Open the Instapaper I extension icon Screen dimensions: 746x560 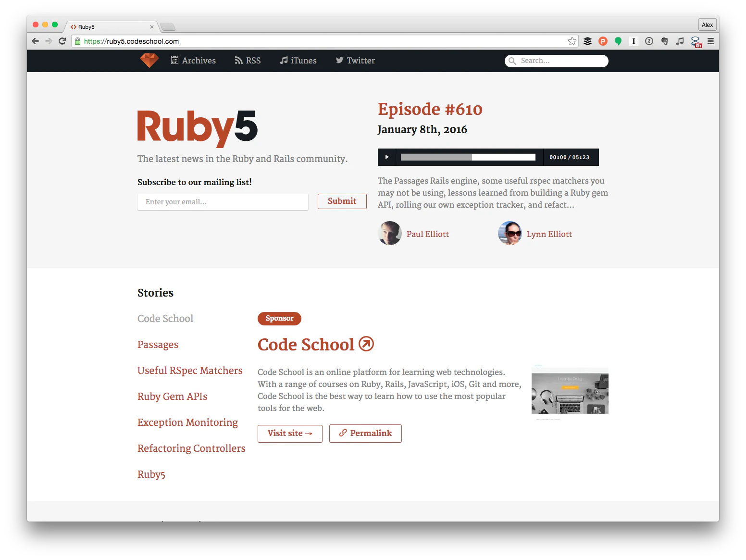[634, 41]
